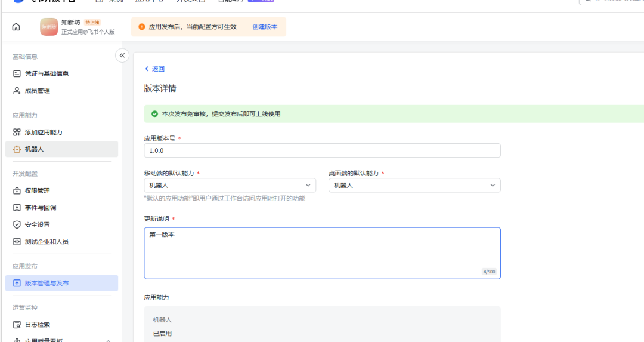Collapse the sidebar with double-chevron button
Image resolution: width=644 pixels, height=342 pixels.
(x=122, y=56)
